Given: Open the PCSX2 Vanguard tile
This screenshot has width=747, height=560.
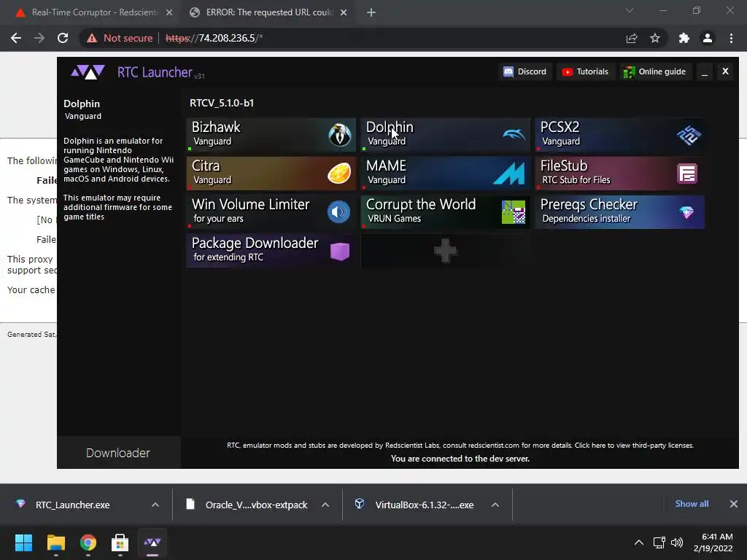Looking at the screenshot, I should (x=619, y=135).
